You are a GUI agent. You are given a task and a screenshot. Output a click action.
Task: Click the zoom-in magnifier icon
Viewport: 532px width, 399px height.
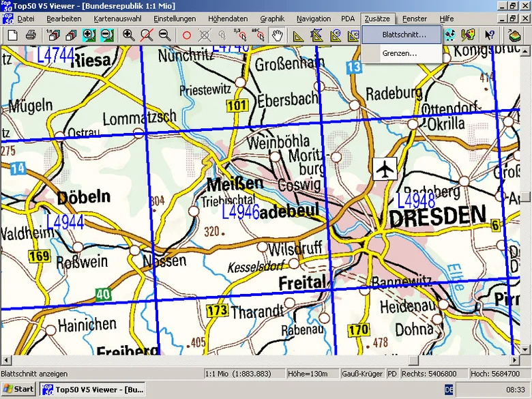(x=129, y=35)
